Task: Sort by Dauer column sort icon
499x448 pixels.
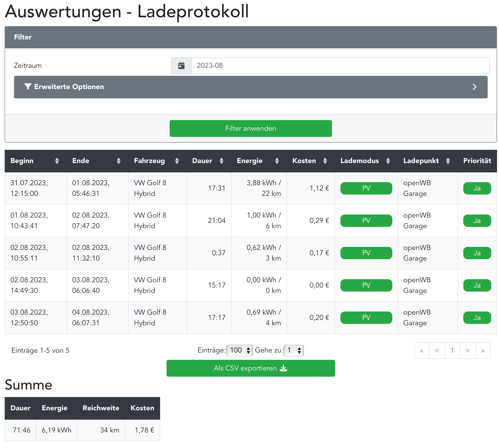Action: click(221, 161)
